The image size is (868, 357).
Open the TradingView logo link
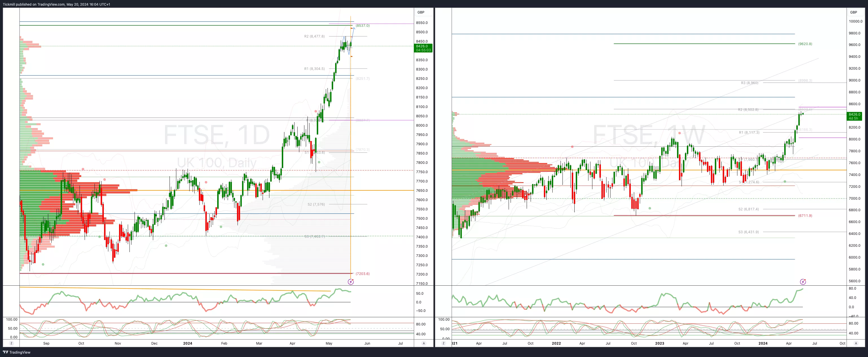(17, 352)
